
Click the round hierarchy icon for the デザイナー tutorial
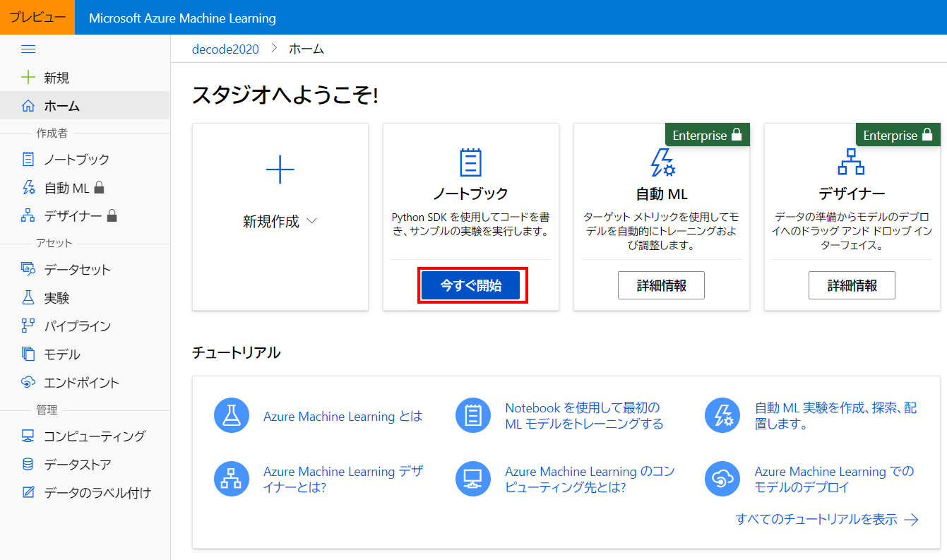pyautogui.click(x=232, y=479)
